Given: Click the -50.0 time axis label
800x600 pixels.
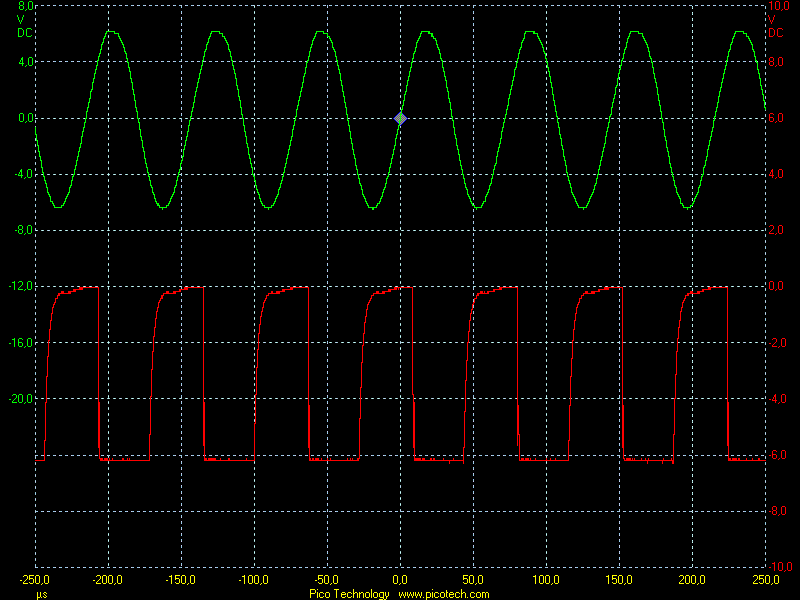Looking at the screenshot, I should coord(327,580).
